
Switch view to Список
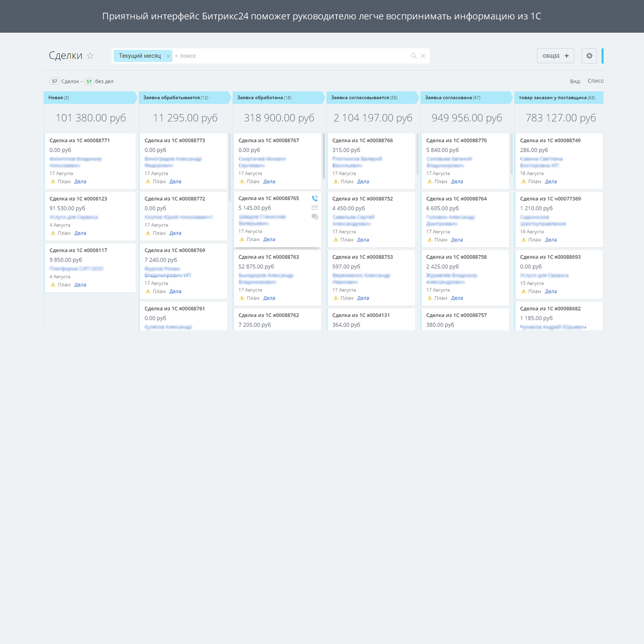click(595, 81)
